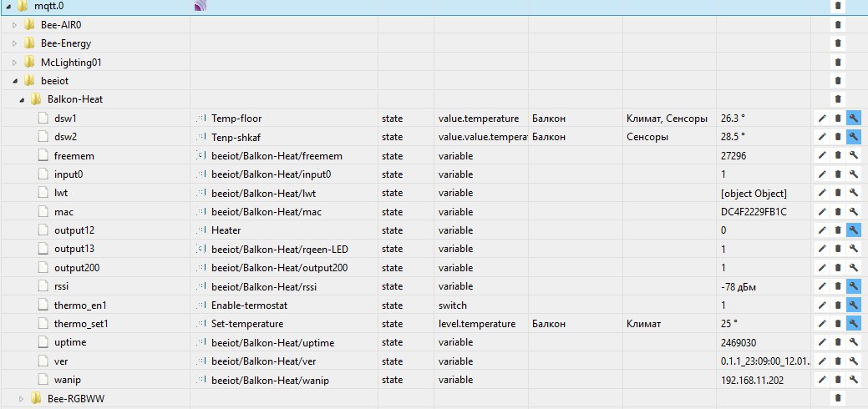
Task: Collapse the mqtt.0 tree node
Action: coord(8,6)
